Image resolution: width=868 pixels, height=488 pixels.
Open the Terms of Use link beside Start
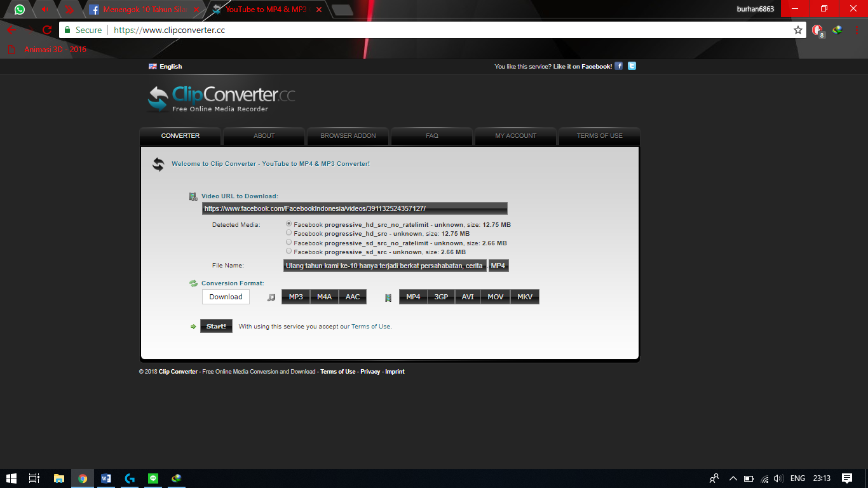371,327
